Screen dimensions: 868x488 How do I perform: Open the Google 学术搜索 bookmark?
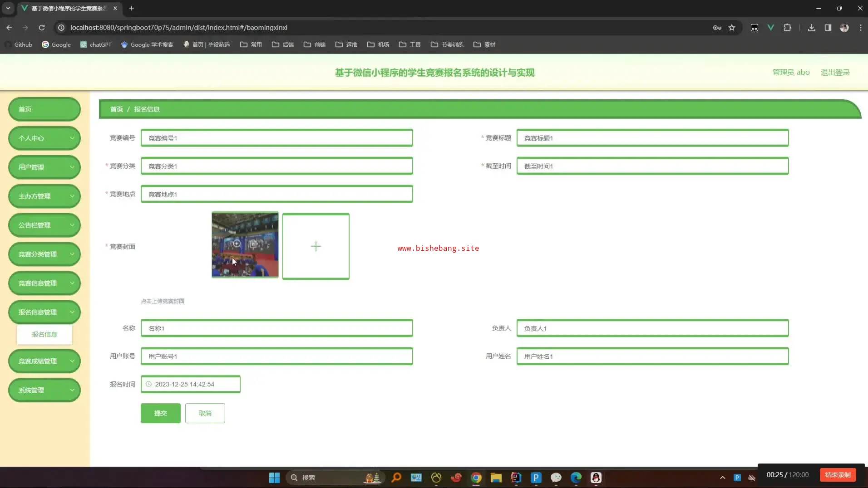pos(147,44)
